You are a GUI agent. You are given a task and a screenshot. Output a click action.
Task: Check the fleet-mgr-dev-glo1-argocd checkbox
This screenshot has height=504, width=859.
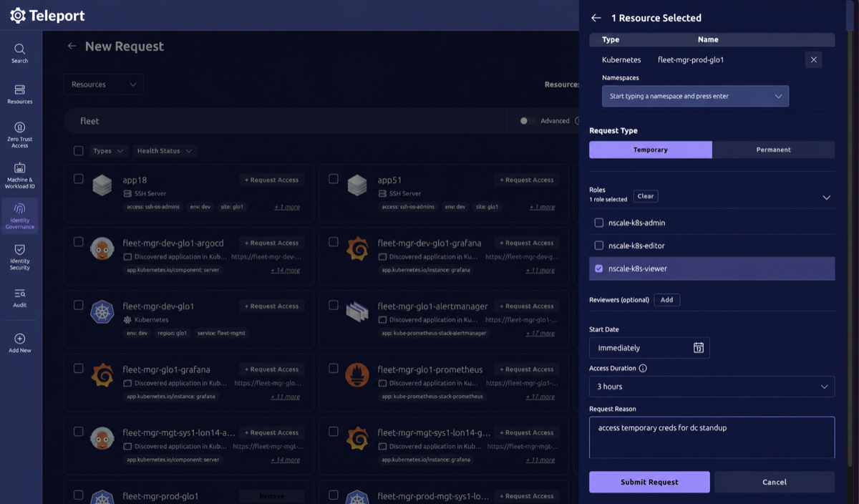(79, 242)
